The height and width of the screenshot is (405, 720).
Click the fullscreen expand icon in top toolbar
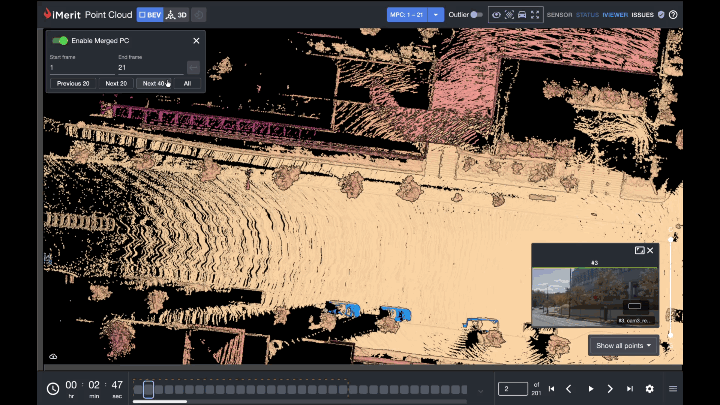coord(535,15)
